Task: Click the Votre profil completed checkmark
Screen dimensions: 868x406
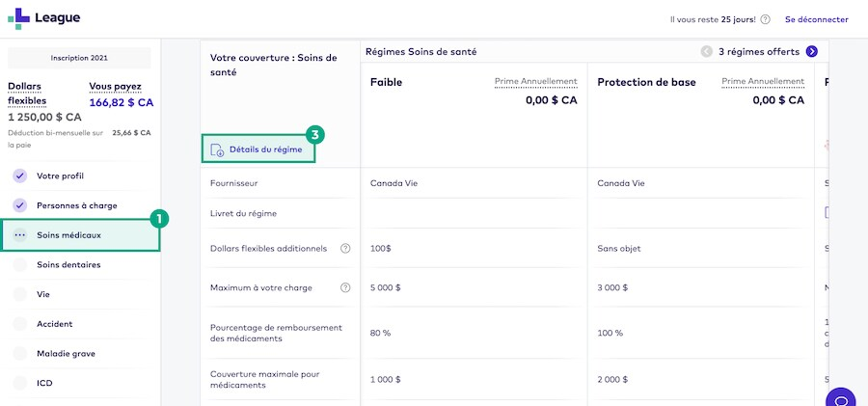Action: click(x=20, y=176)
